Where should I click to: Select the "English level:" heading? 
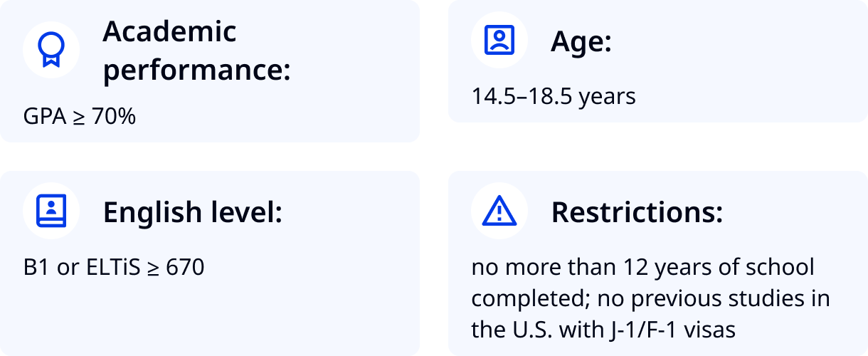193,212
